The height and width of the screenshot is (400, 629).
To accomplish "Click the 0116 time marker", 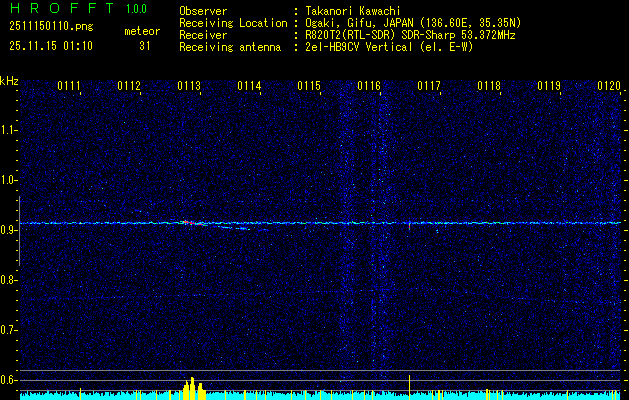I will point(369,86).
